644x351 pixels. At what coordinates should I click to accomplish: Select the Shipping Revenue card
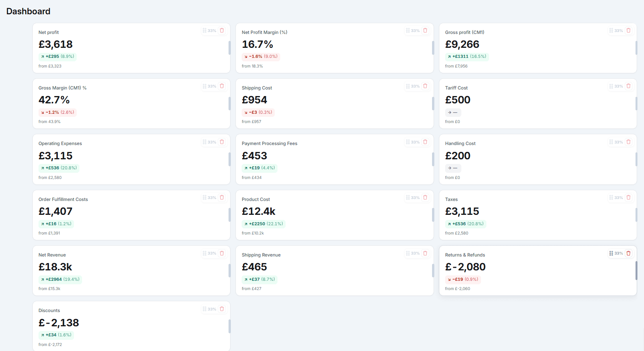pyautogui.click(x=335, y=271)
